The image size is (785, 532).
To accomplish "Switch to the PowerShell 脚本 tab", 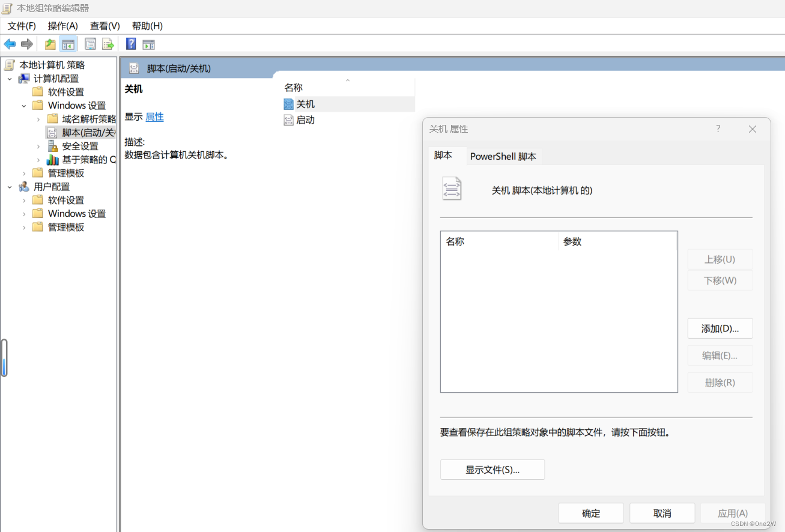I will coord(503,156).
